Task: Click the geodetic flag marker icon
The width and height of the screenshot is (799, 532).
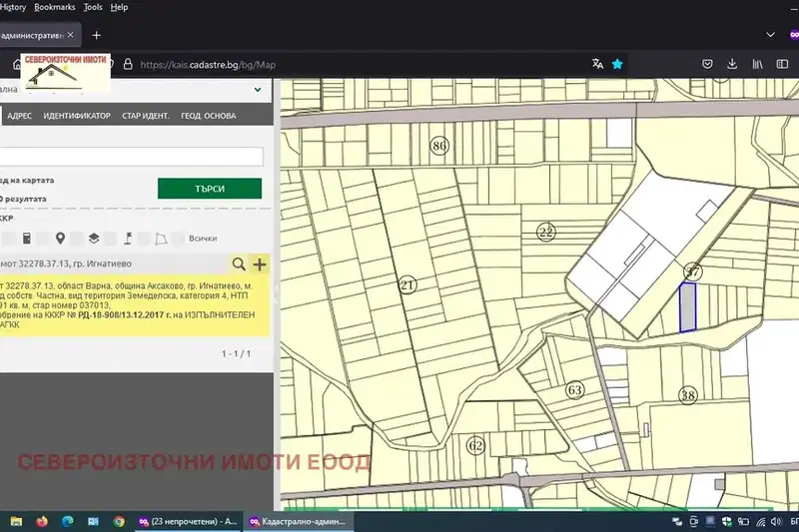Action: tap(128, 239)
